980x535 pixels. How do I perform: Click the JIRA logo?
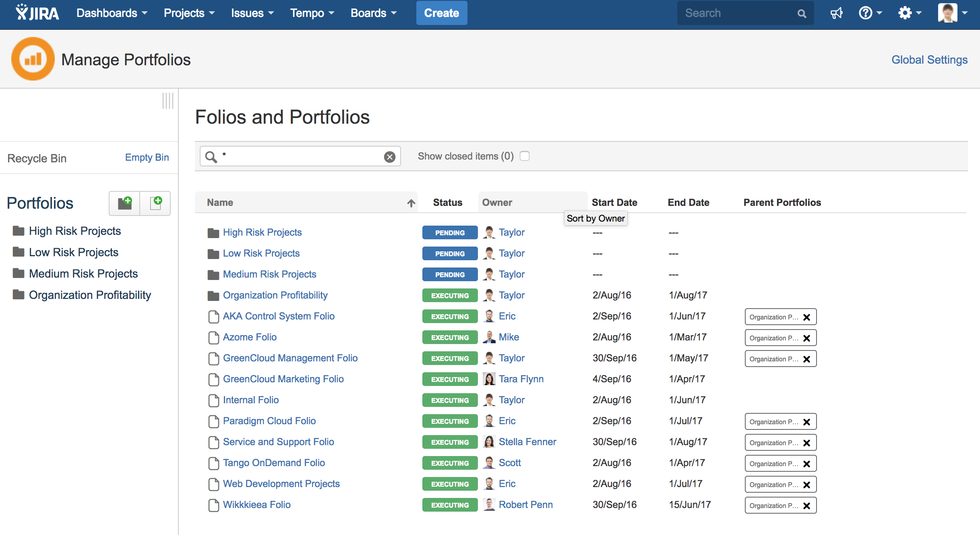click(37, 13)
